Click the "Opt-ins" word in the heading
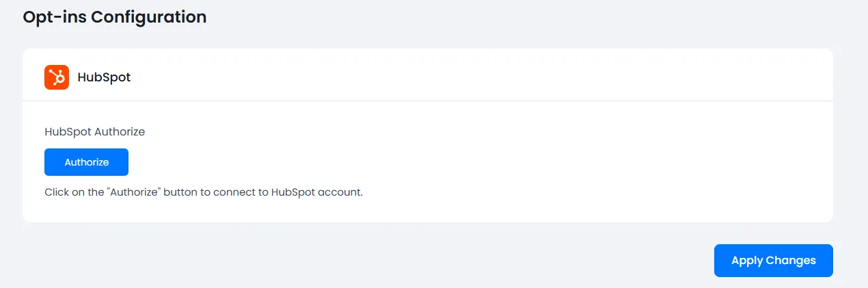This screenshot has width=868, height=288. click(x=55, y=16)
